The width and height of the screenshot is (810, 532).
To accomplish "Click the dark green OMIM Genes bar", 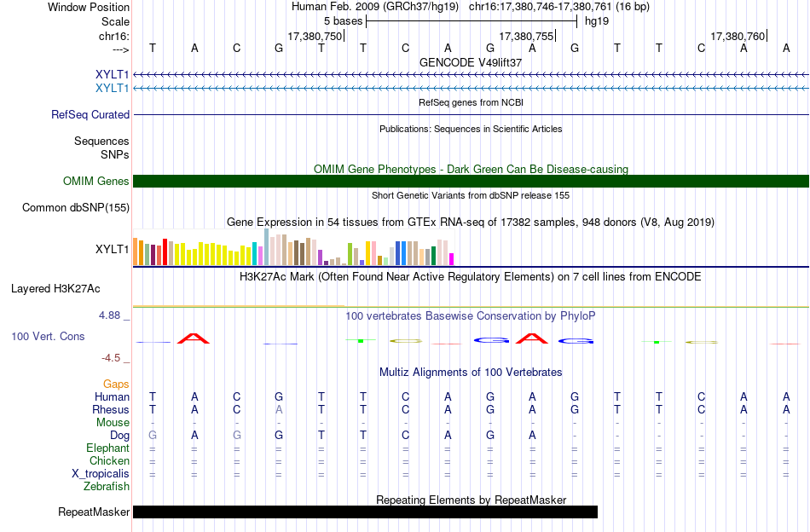I will 472,182.
